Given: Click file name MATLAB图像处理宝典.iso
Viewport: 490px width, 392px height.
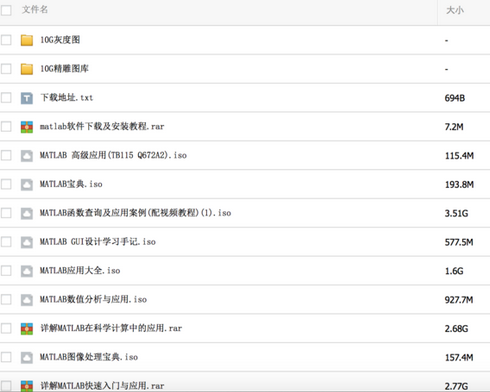Looking at the screenshot, I should (x=89, y=357).
